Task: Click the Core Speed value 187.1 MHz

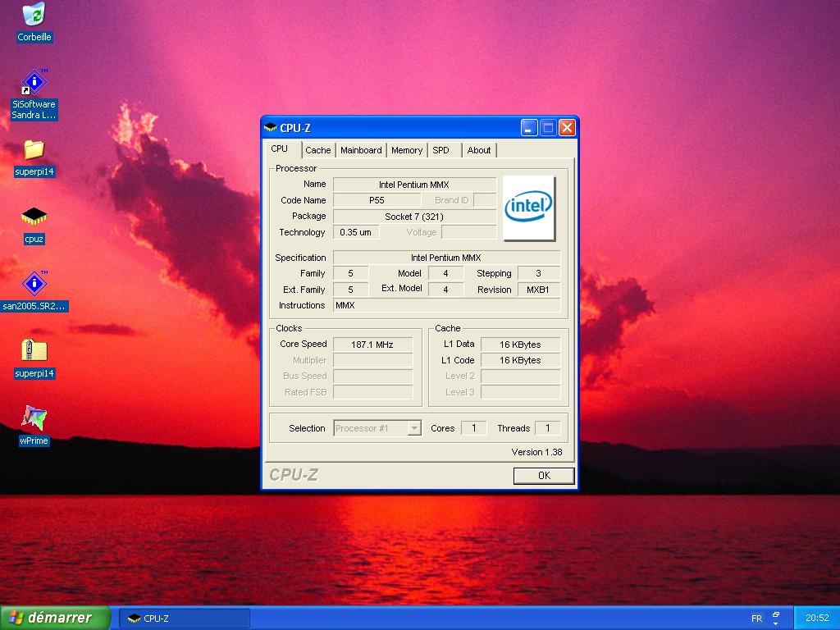Action: tap(372, 345)
